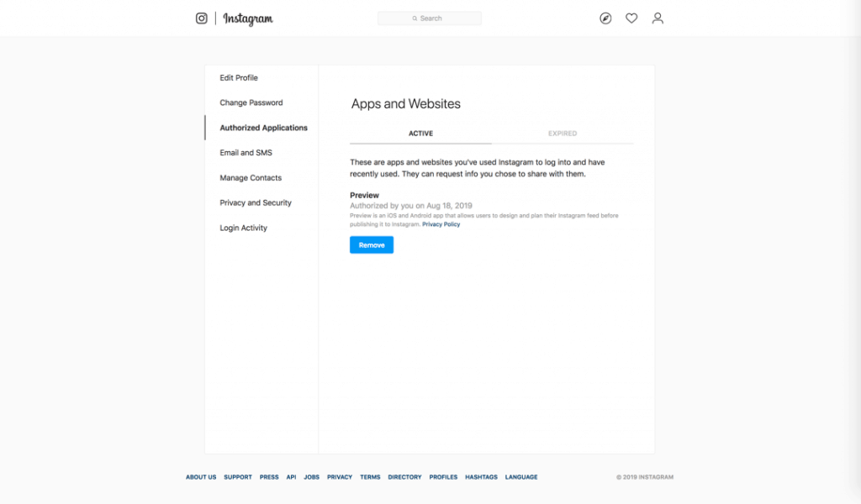Go to profile via person icon

click(658, 18)
